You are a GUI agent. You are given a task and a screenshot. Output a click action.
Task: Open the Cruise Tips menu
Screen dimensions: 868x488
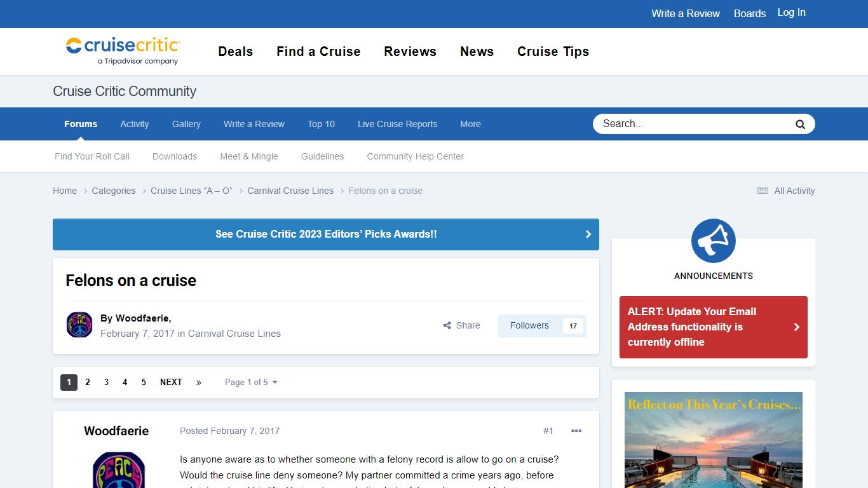click(x=553, y=51)
